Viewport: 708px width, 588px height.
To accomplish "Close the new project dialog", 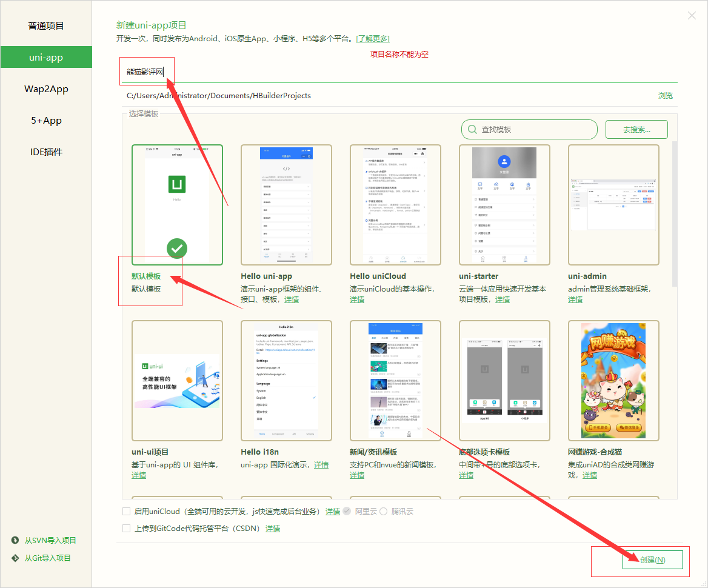I will coord(692,16).
